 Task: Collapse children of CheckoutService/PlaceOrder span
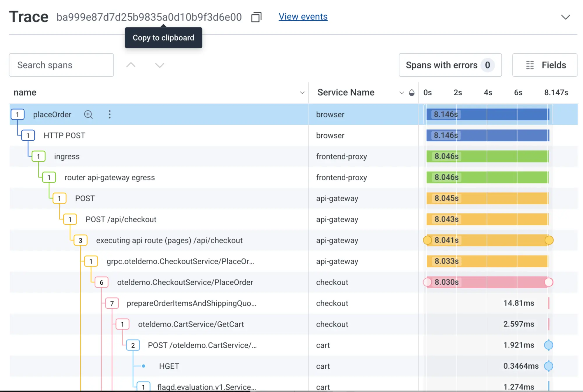[101, 282]
